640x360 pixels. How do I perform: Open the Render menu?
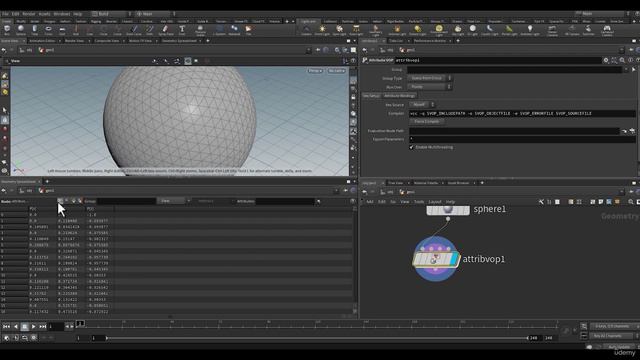(x=29, y=14)
